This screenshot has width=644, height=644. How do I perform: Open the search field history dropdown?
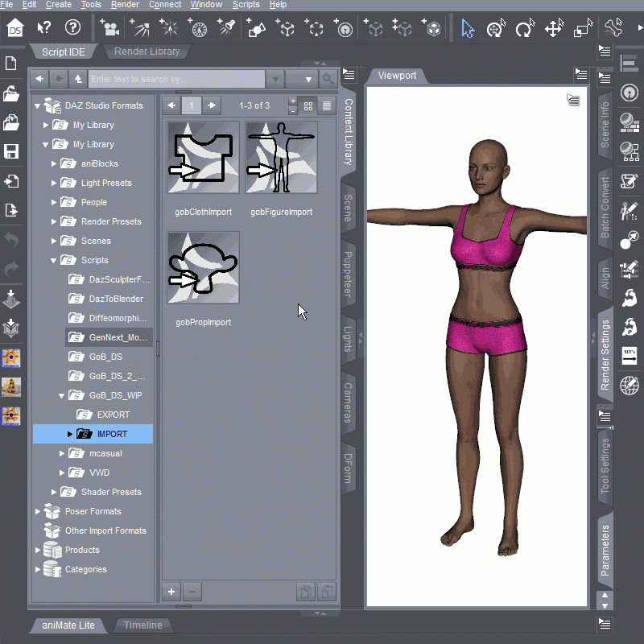coord(275,79)
